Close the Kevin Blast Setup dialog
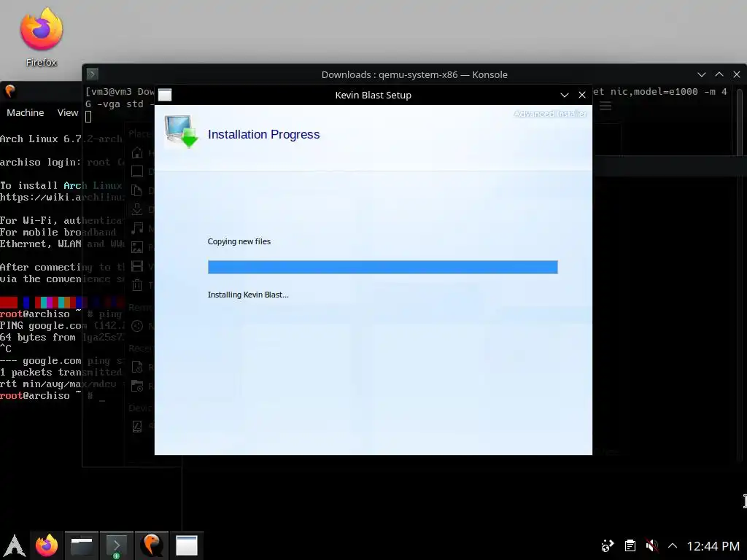Screen dimensions: 747x560 pos(582,95)
